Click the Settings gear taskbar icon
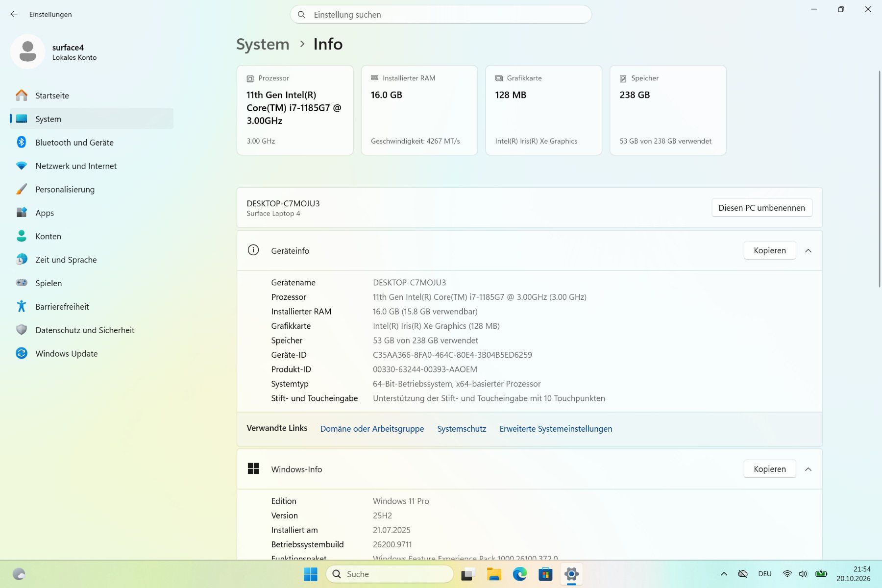The width and height of the screenshot is (882, 588). (x=571, y=574)
